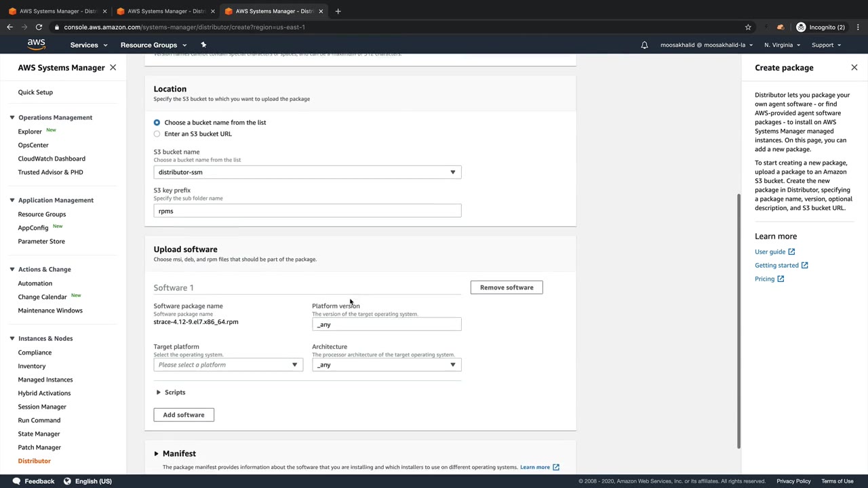Select Distributor in the sidebar
868x488 pixels.
point(35,461)
